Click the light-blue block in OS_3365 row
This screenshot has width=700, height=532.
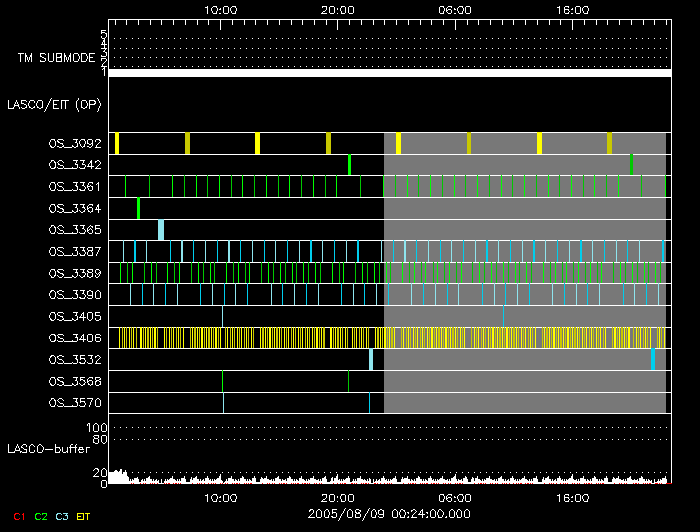pos(160,230)
